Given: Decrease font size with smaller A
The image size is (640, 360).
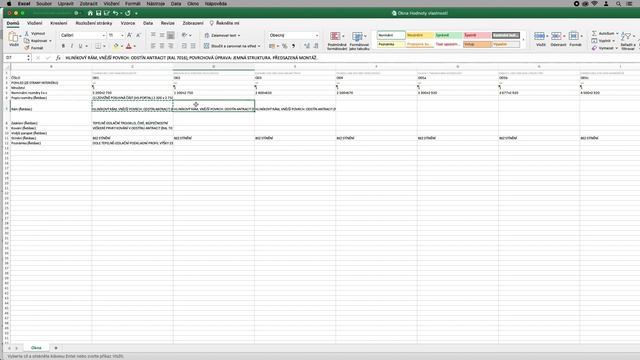Looking at the screenshot, I should tap(138, 36).
